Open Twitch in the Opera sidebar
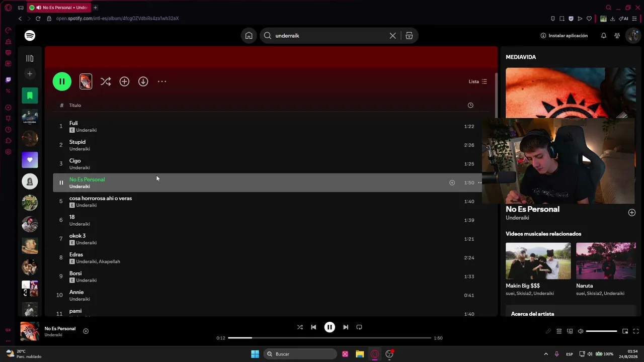Image resolution: width=644 pixels, height=362 pixels. [8, 80]
